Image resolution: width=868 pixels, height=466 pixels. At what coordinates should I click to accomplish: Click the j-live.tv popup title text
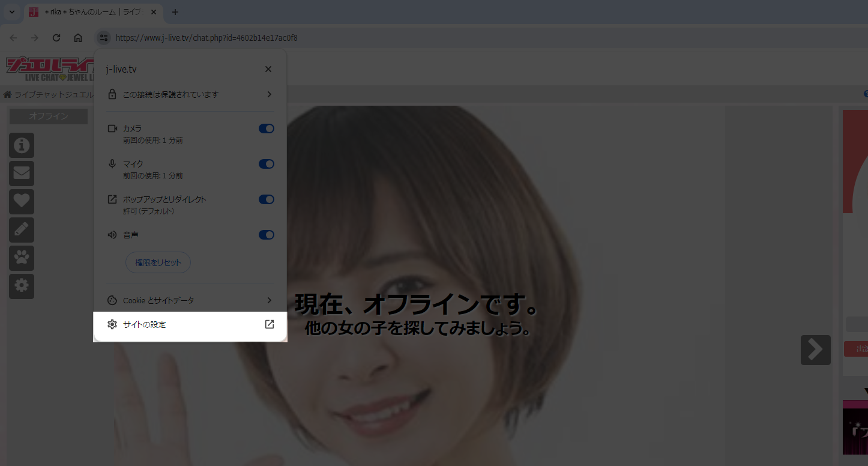[x=121, y=69]
